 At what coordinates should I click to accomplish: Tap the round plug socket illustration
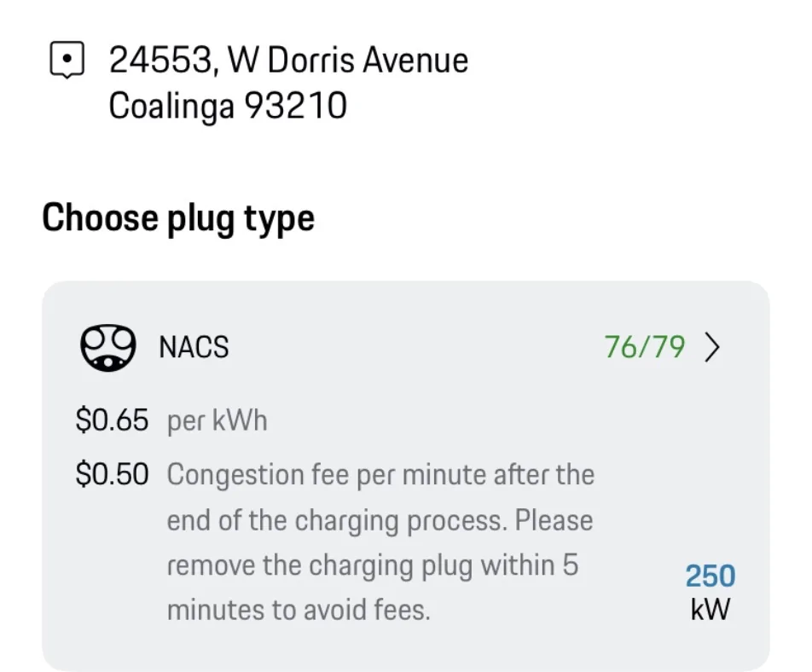[107, 346]
